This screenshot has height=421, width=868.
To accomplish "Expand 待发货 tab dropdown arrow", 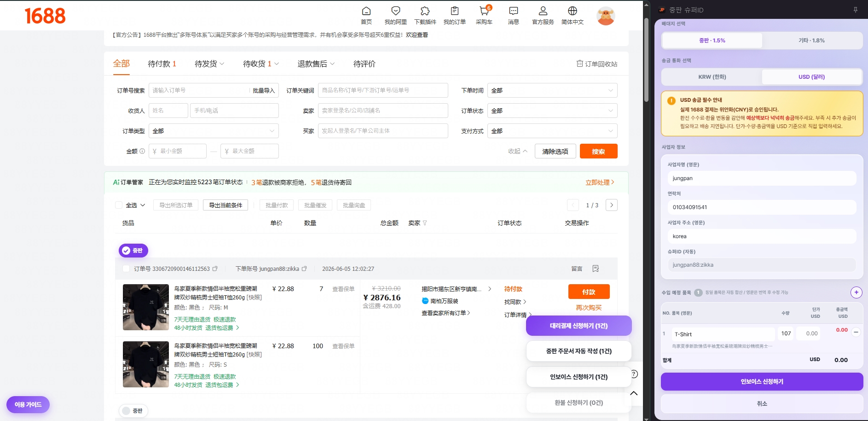I will tap(222, 64).
